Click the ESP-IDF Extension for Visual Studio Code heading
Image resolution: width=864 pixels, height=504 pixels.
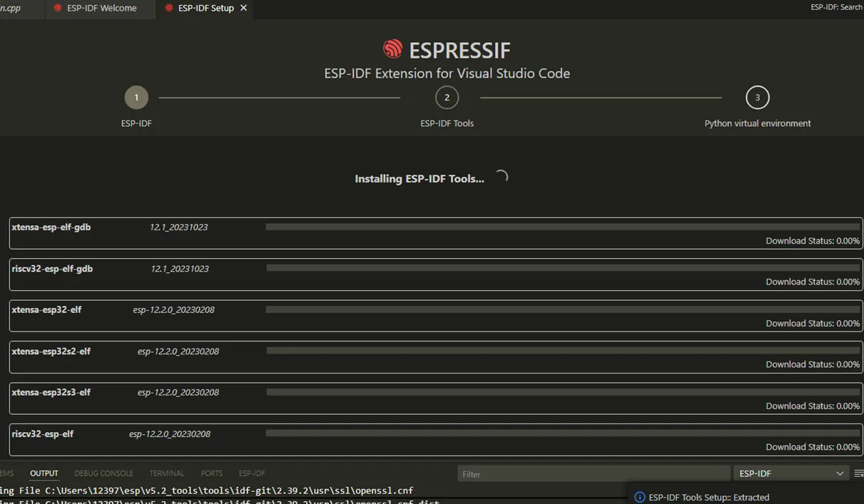pos(447,73)
